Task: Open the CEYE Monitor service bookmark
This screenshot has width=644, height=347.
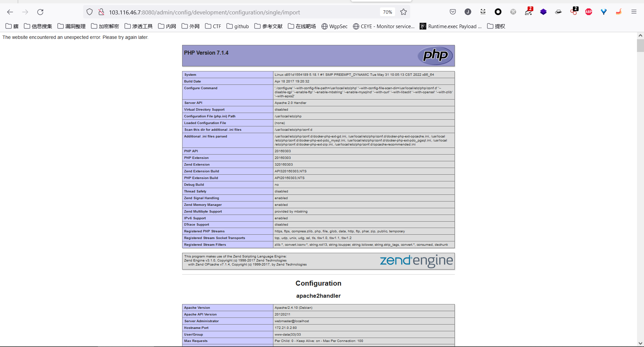Action: [x=384, y=26]
